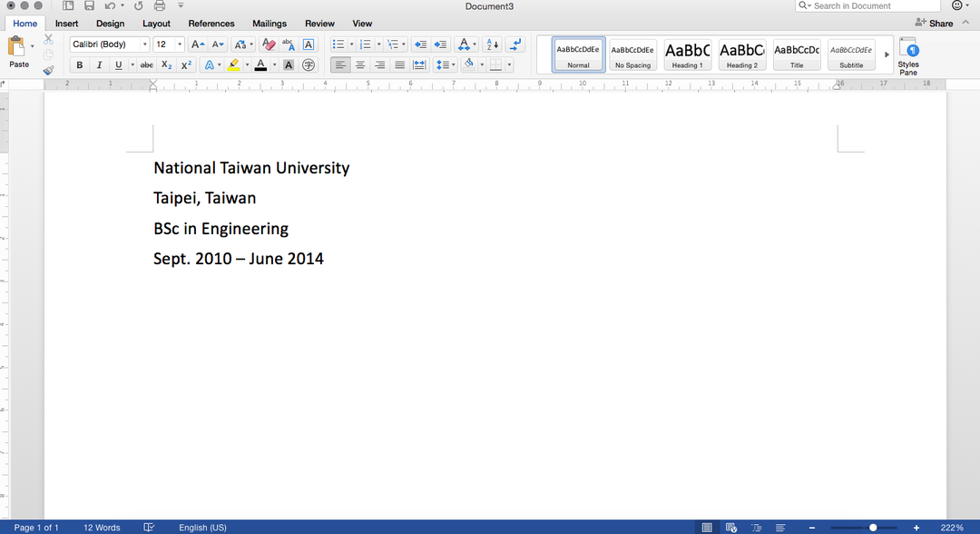Increase the paragraph indent
The height and width of the screenshot is (534, 980).
[x=440, y=44]
